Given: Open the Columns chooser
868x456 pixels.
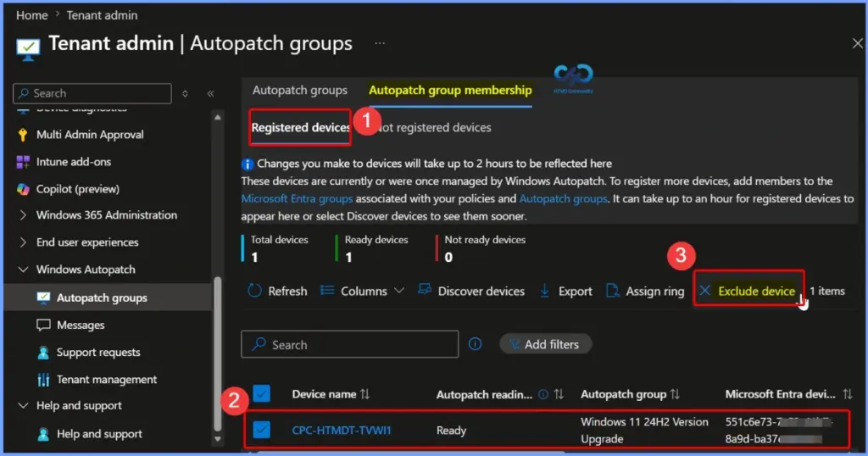Looking at the screenshot, I should click(363, 291).
